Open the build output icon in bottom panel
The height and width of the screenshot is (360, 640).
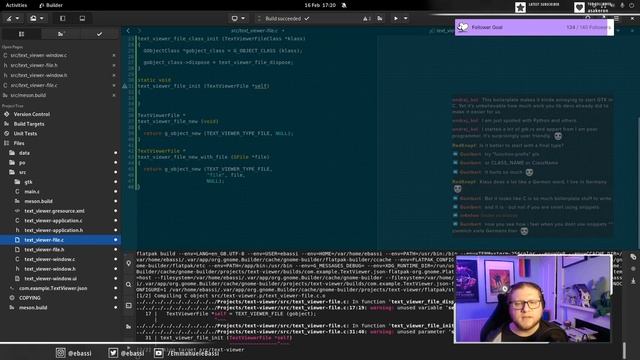coord(129,327)
